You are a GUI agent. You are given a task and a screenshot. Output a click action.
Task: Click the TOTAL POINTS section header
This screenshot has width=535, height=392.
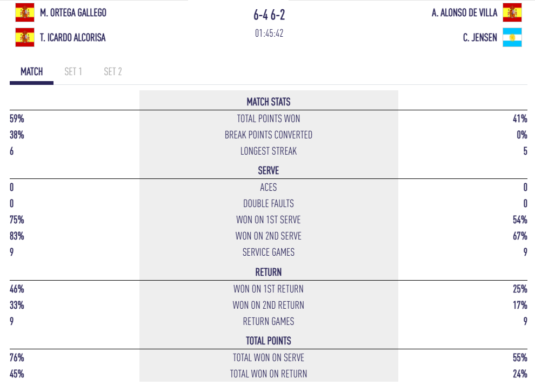tap(269, 341)
